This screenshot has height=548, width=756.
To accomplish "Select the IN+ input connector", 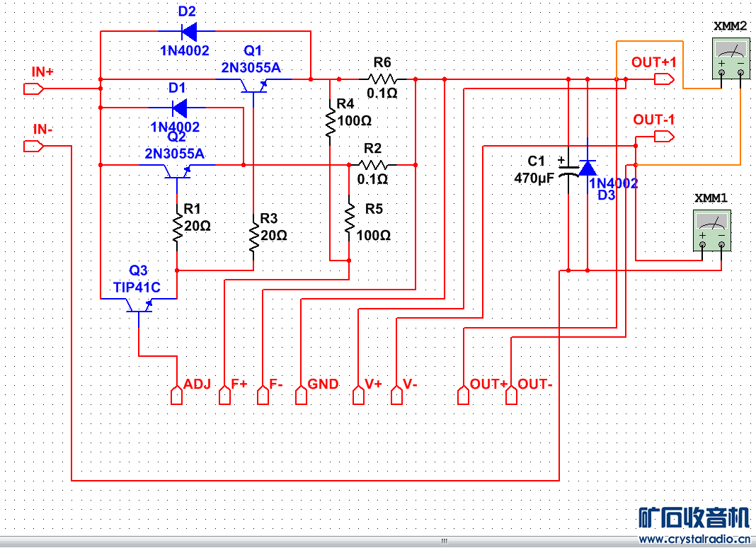I will click(x=34, y=89).
